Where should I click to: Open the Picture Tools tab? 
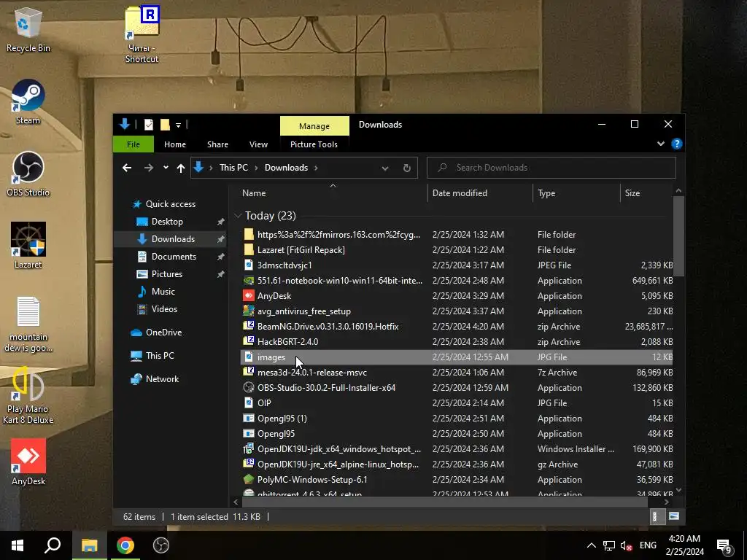pyautogui.click(x=314, y=144)
